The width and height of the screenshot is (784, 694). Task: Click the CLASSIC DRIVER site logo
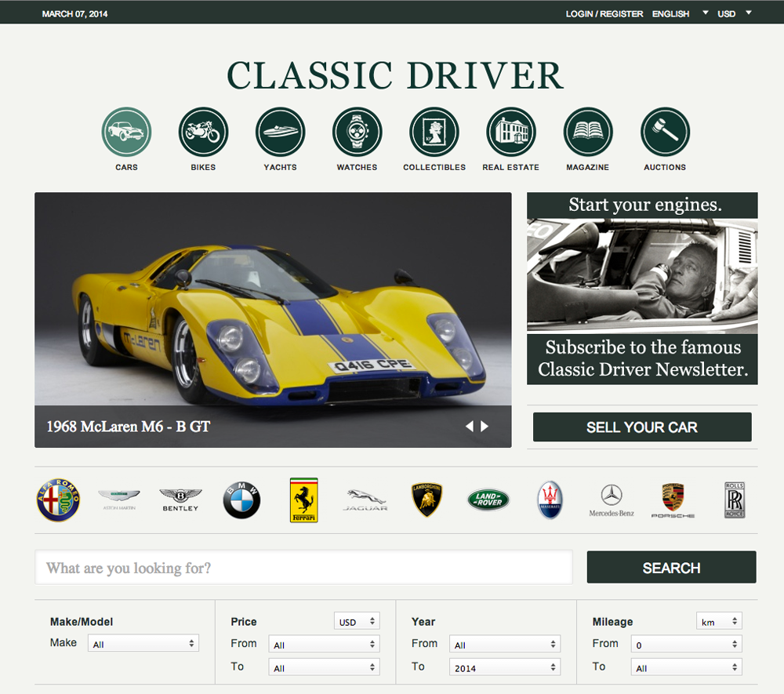[395, 76]
